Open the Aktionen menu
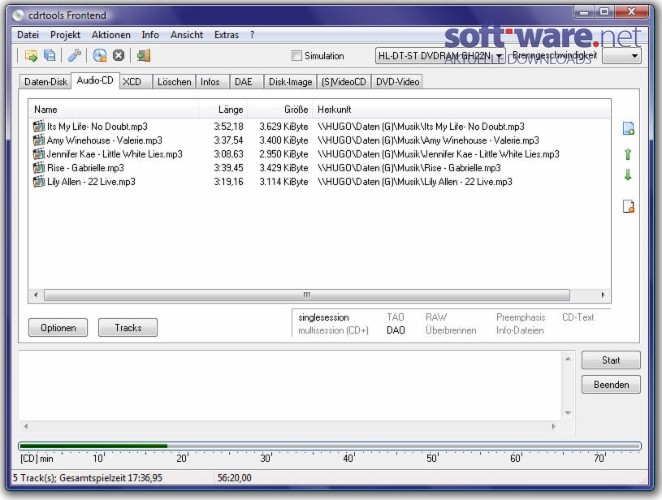Image resolution: width=662 pixels, height=500 pixels. click(x=111, y=35)
